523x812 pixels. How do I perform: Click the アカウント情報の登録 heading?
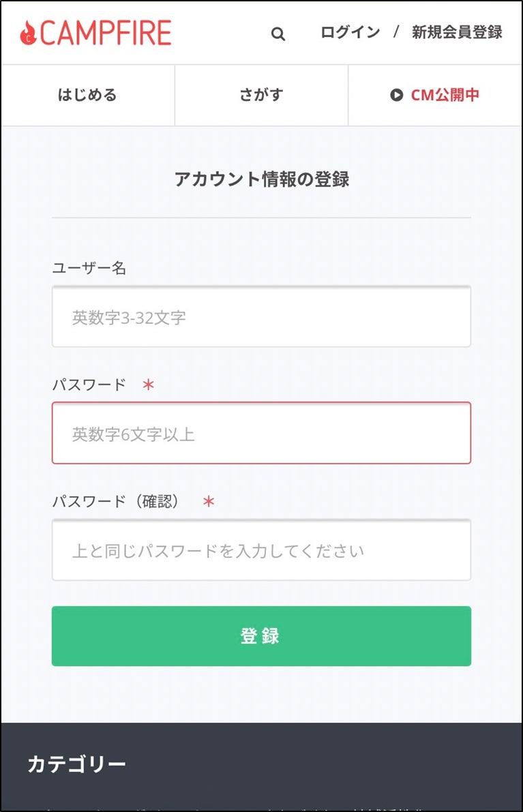[261, 179]
